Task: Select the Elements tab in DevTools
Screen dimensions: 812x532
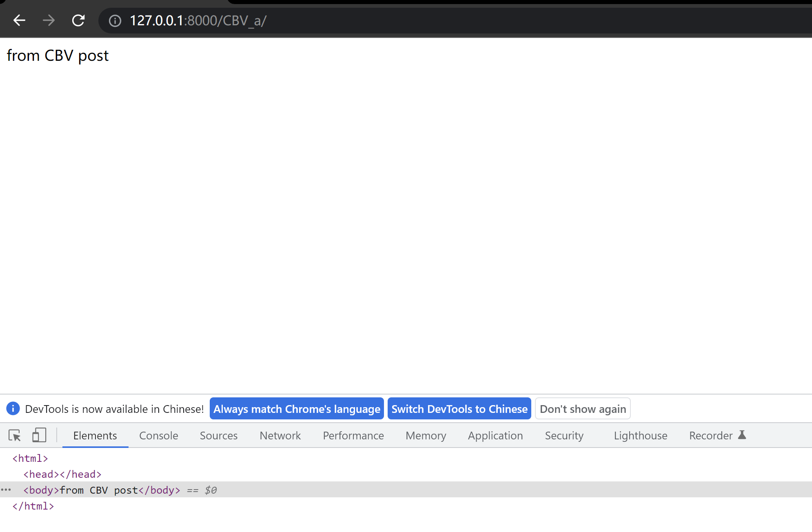Action: coord(95,436)
